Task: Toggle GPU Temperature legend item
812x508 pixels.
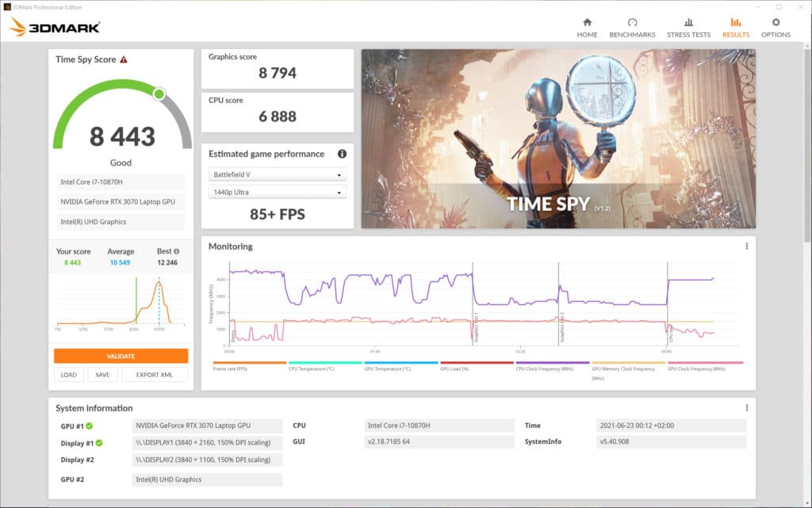Action: click(400, 366)
